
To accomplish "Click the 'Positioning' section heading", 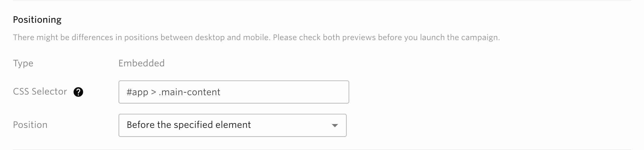I will click(x=37, y=20).
